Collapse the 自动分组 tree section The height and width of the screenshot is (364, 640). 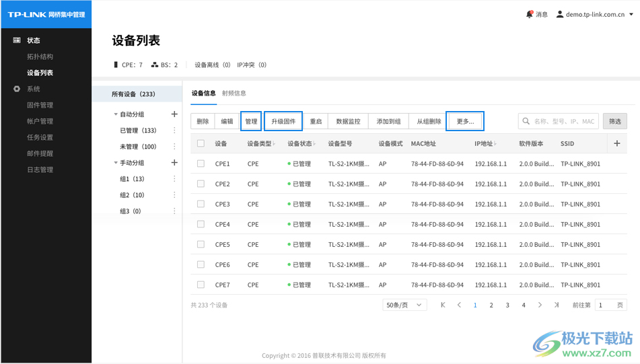click(116, 114)
